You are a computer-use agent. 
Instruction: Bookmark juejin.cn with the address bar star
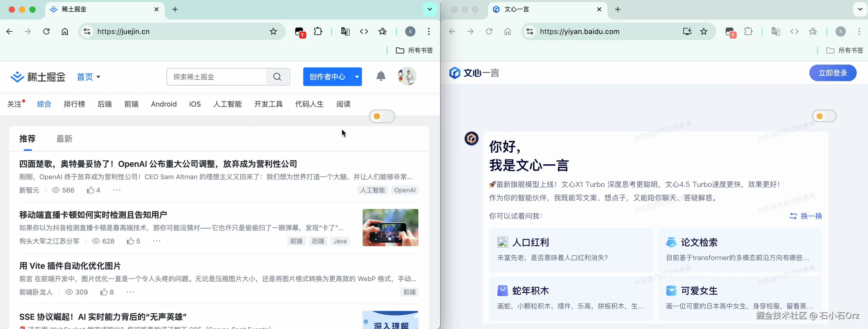click(273, 32)
